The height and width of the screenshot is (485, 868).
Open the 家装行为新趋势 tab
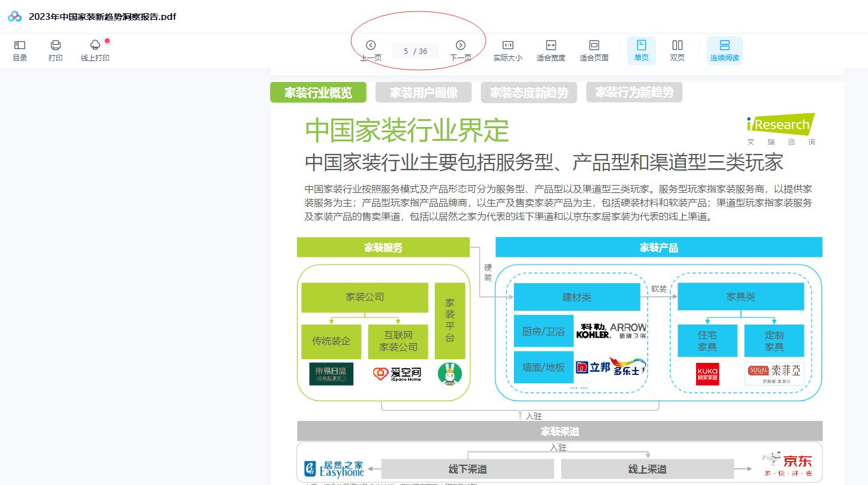click(634, 93)
